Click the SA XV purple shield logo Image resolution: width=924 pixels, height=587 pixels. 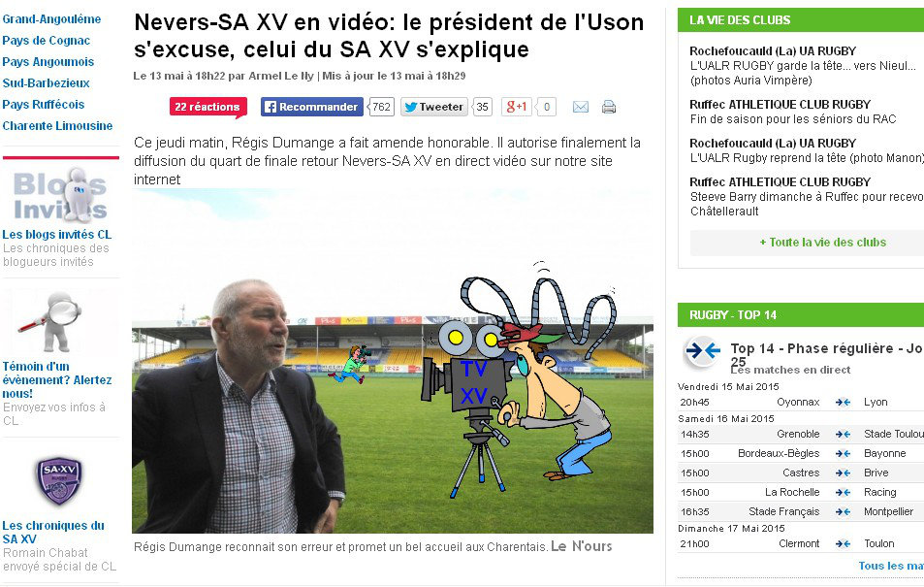tap(59, 481)
